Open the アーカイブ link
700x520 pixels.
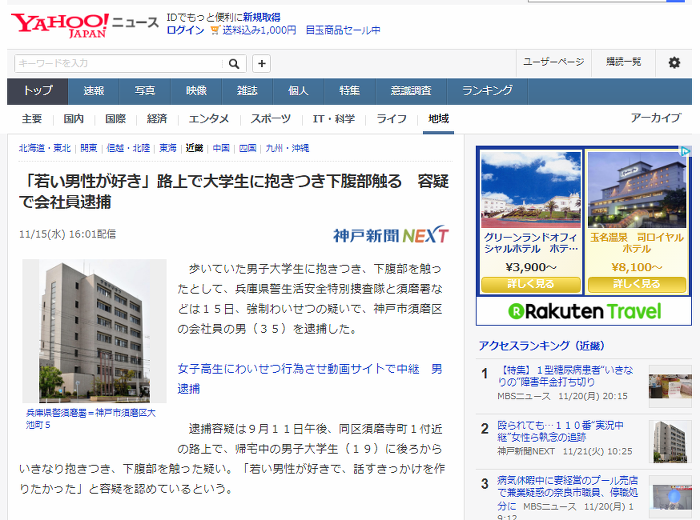[655, 118]
